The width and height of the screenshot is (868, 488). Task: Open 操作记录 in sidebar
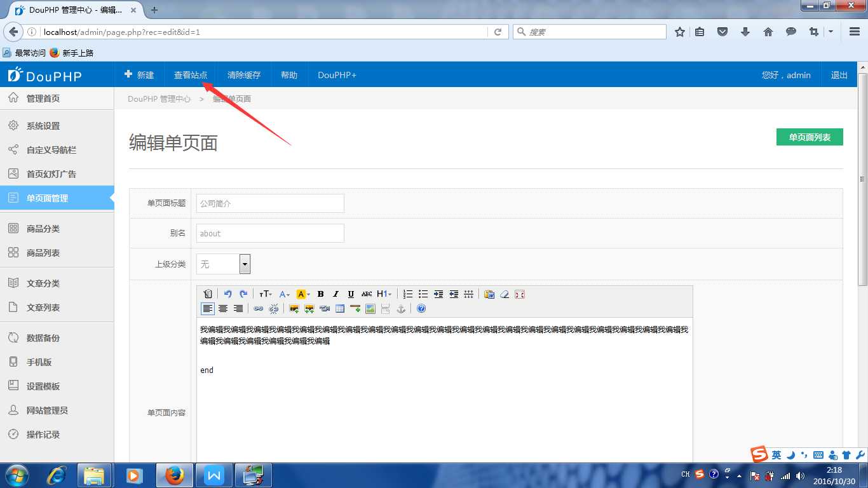pyautogui.click(x=57, y=435)
